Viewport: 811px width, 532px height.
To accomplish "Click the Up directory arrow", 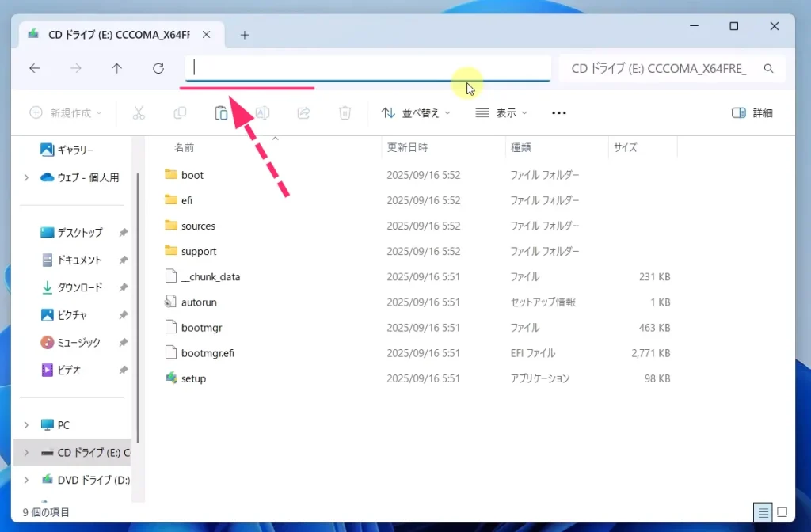I will coord(117,69).
